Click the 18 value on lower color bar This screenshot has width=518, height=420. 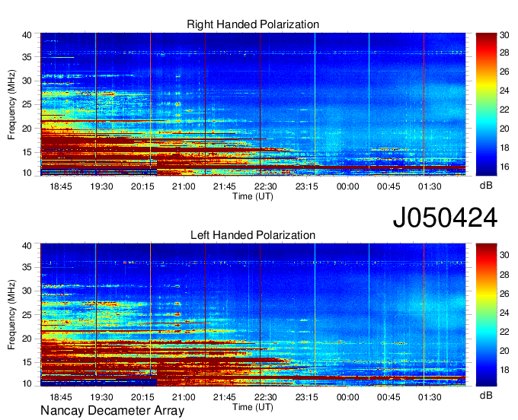tap(504, 370)
